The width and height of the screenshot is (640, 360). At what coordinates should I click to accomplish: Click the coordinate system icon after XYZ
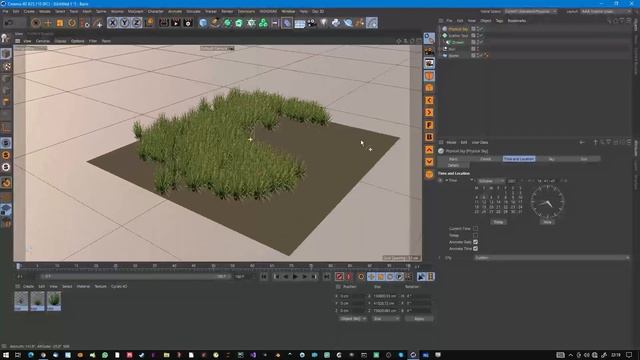[150, 22]
